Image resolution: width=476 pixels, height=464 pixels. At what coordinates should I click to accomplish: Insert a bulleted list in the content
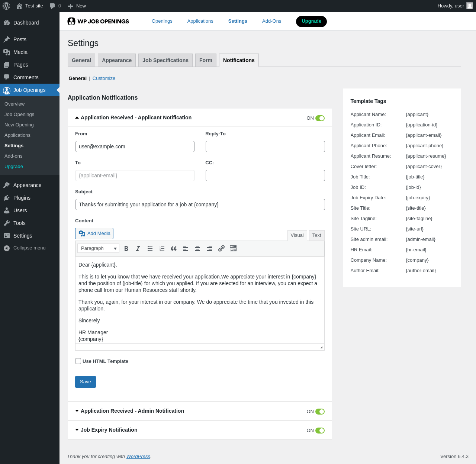tap(150, 248)
